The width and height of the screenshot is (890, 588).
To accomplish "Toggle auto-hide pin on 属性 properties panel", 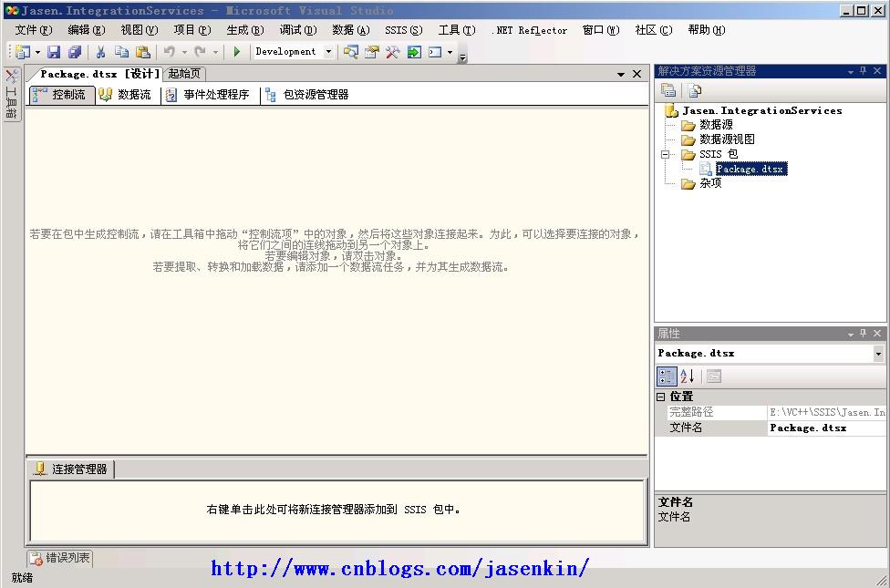I will point(864,334).
